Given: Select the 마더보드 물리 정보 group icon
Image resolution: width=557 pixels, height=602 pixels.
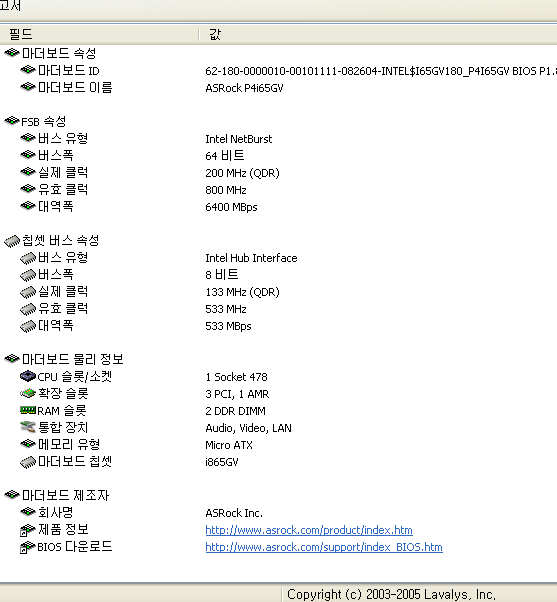Looking at the screenshot, I should coord(12,359).
